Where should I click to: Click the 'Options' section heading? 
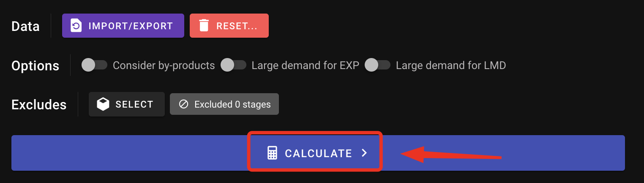35,66
